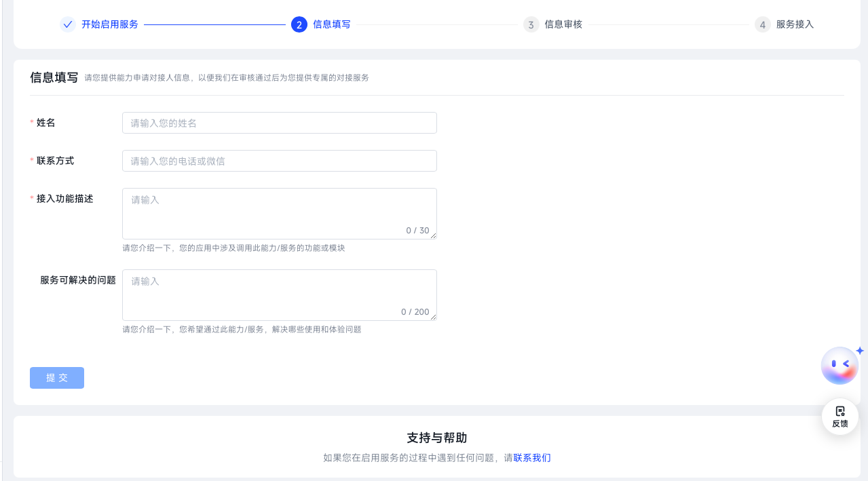The height and width of the screenshot is (481, 868).
Task: Click the step 2 number circle
Action: [x=299, y=24]
